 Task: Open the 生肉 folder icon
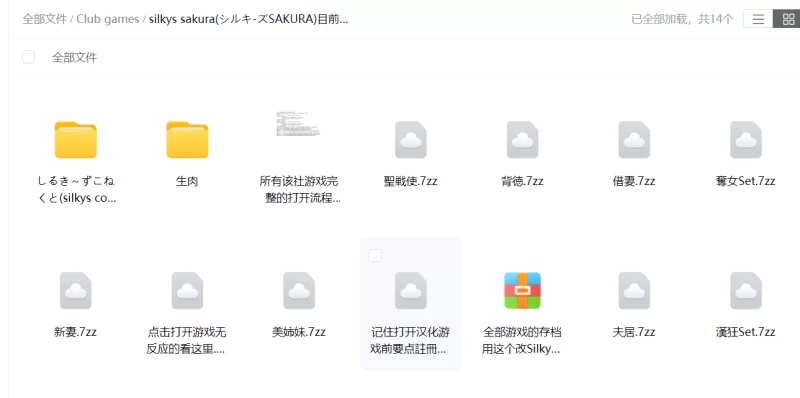point(187,139)
